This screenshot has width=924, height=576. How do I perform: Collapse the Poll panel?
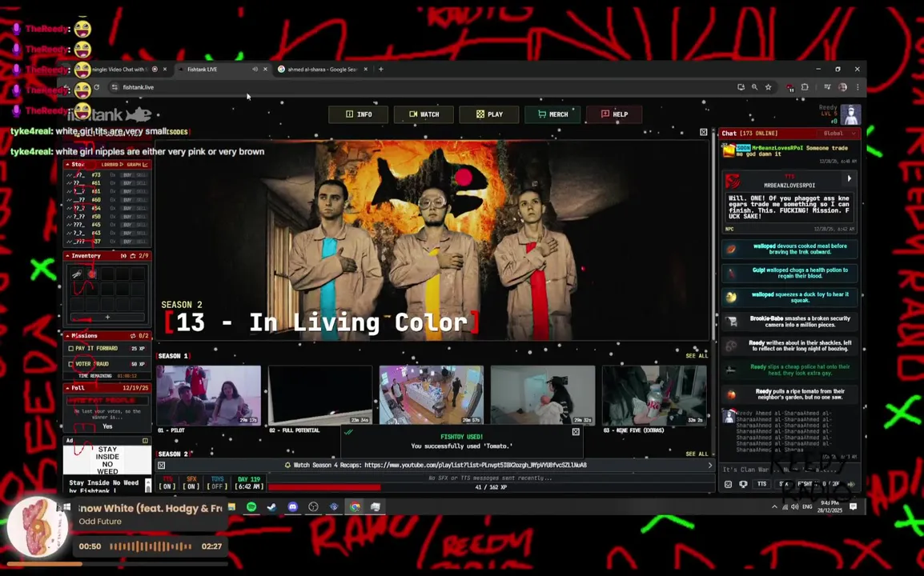[x=68, y=388]
